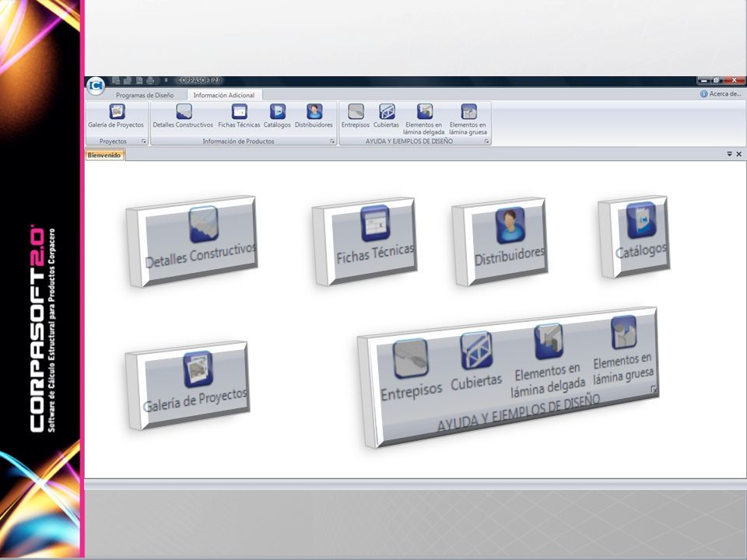Screen dimensions: 747x560
Task: Open the document tab list dropdown arrow
Action: click(x=729, y=154)
